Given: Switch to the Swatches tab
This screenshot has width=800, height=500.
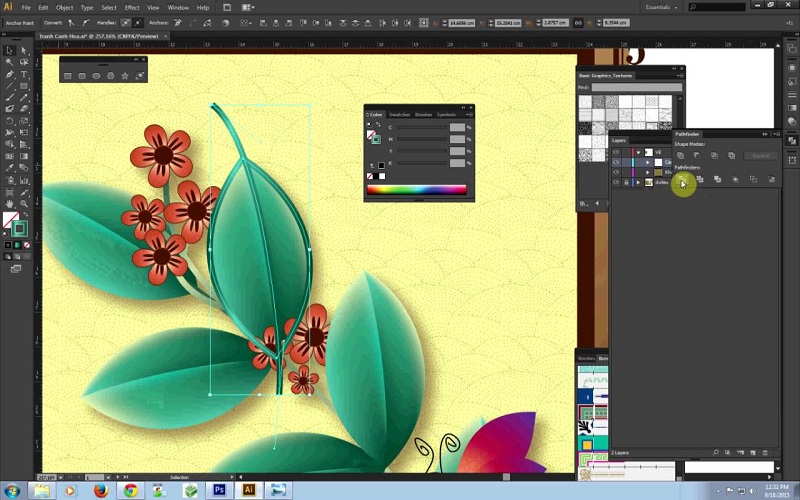Looking at the screenshot, I should click(400, 115).
